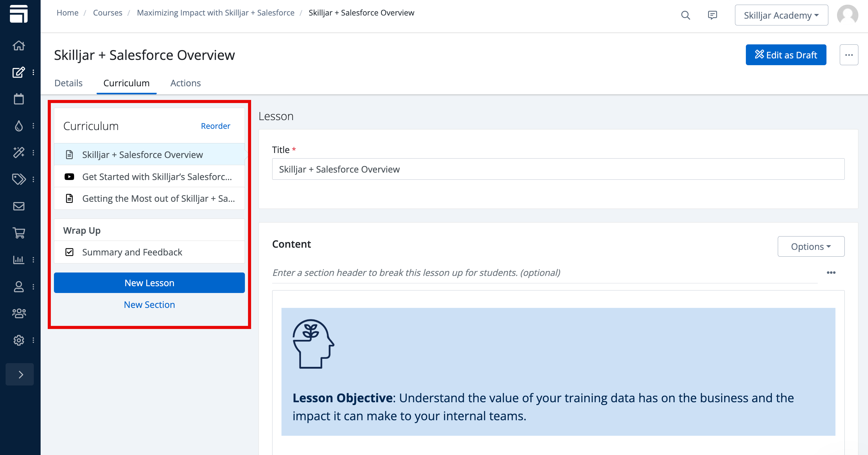This screenshot has width=868, height=455.
Task: Open the envelope email sidebar icon
Action: (19, 206)
